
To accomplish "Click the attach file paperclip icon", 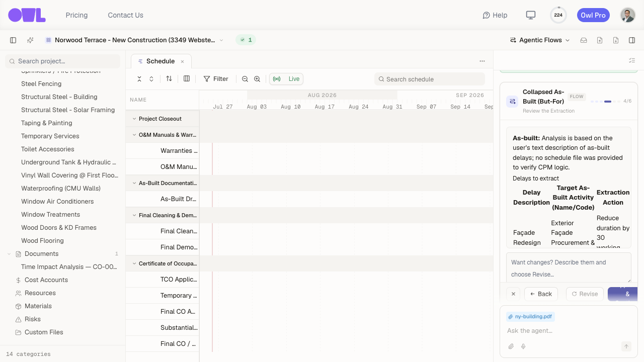I will [x=511, y=346].
